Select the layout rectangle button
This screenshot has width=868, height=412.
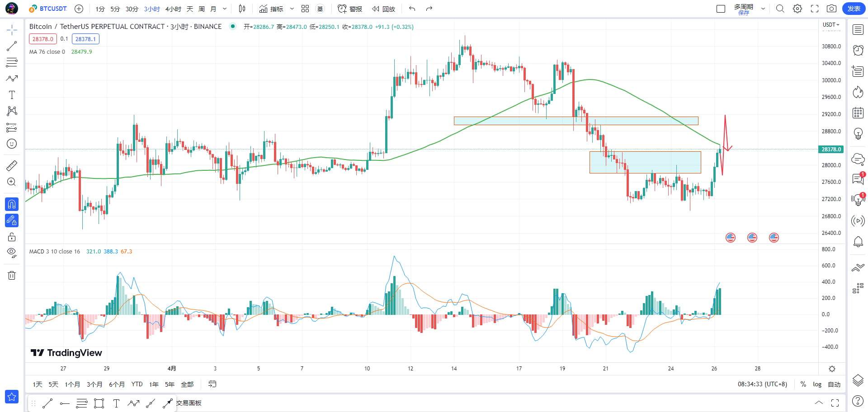click(721, 9)
